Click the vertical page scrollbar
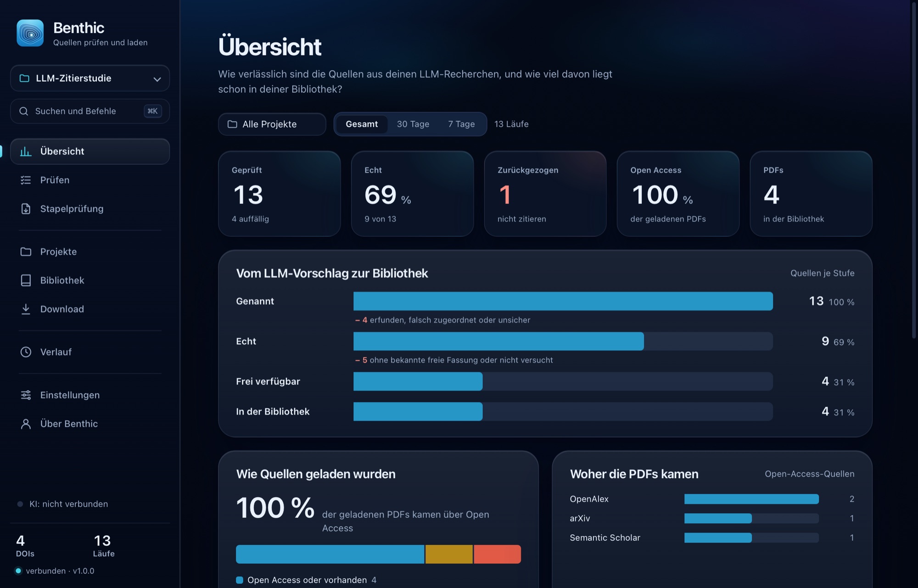 click(914, 170)
